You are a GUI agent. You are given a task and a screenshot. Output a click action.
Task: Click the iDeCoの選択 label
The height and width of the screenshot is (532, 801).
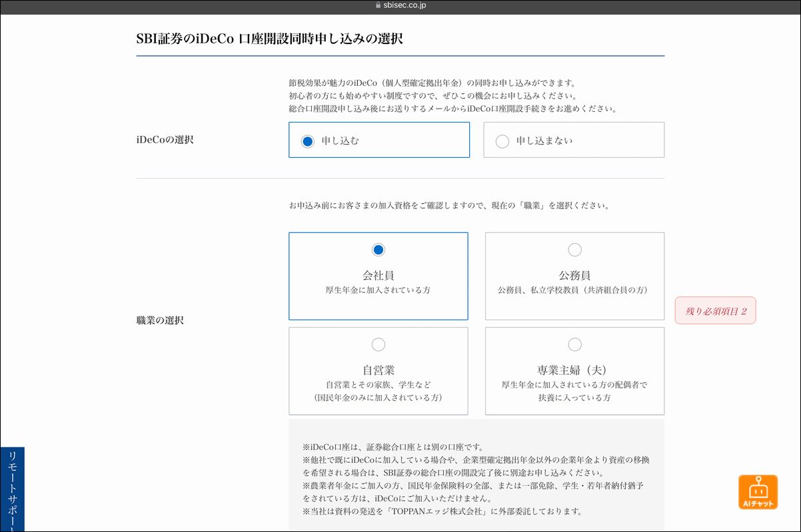[x=165, y=140]
